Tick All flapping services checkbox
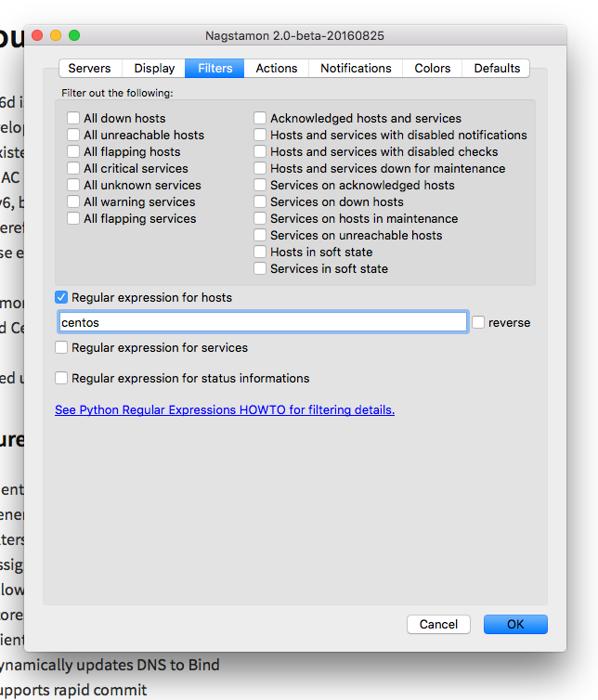 [x=73, y=219]
